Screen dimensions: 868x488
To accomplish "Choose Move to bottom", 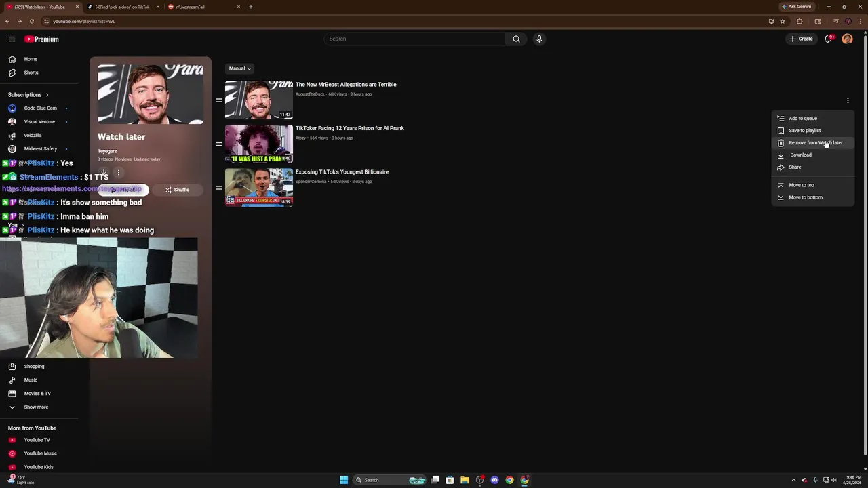I will tap(812, 197).
